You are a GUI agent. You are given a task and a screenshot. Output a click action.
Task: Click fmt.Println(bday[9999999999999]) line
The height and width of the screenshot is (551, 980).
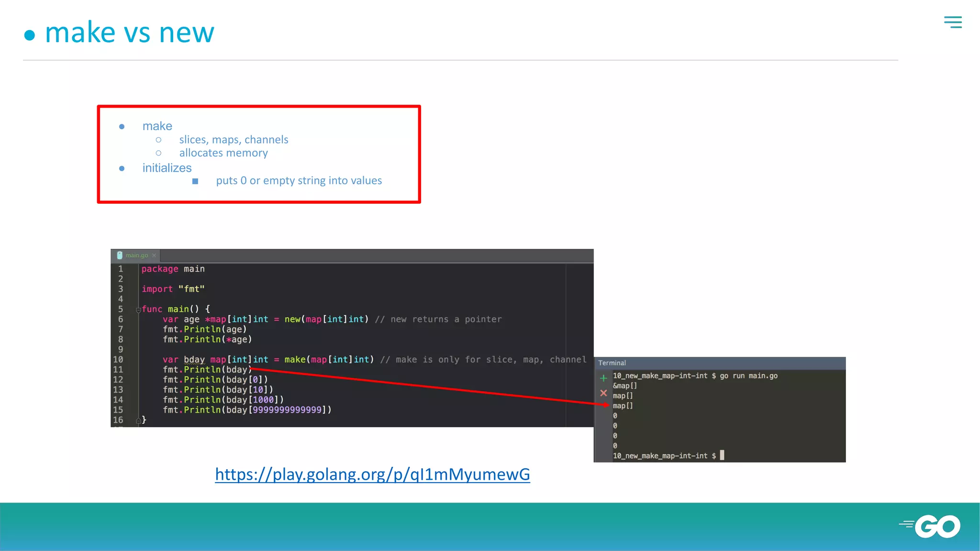[x=247, y=409]
